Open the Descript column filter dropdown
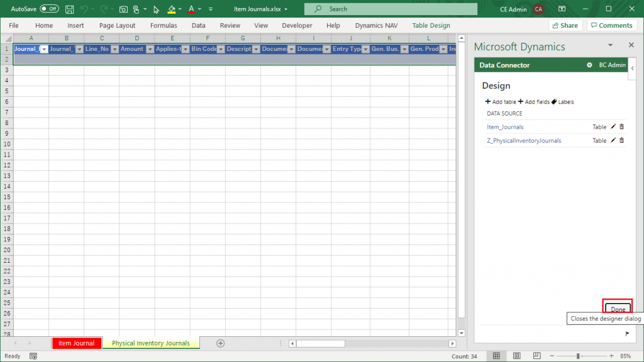The width and height of the screenshot is (644, 362). tap(256, 49)
